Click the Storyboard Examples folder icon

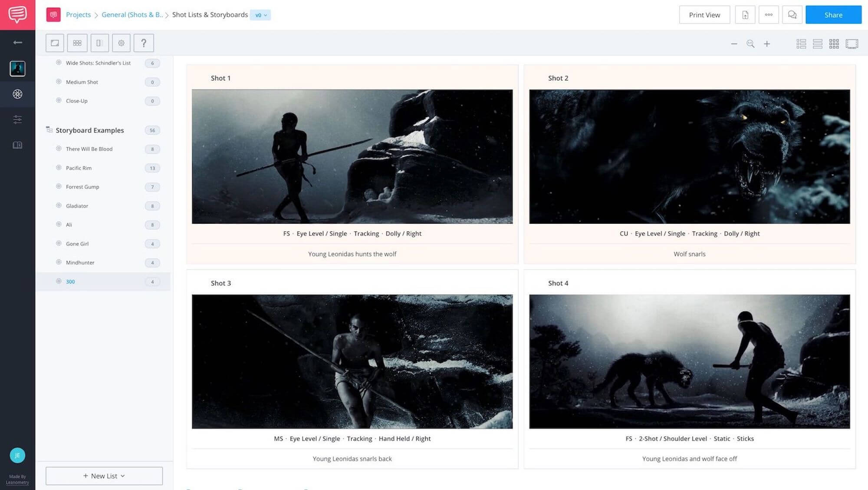[x=49, y=129]
